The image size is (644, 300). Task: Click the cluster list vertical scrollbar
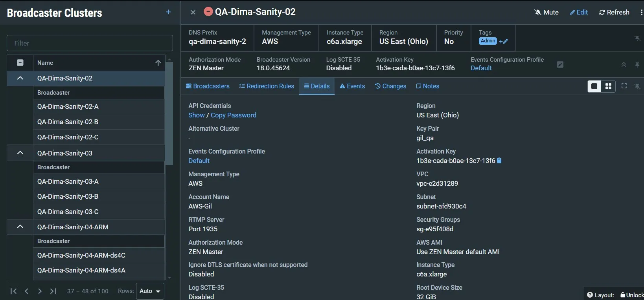pyautogui.click(x=169, y=113)
